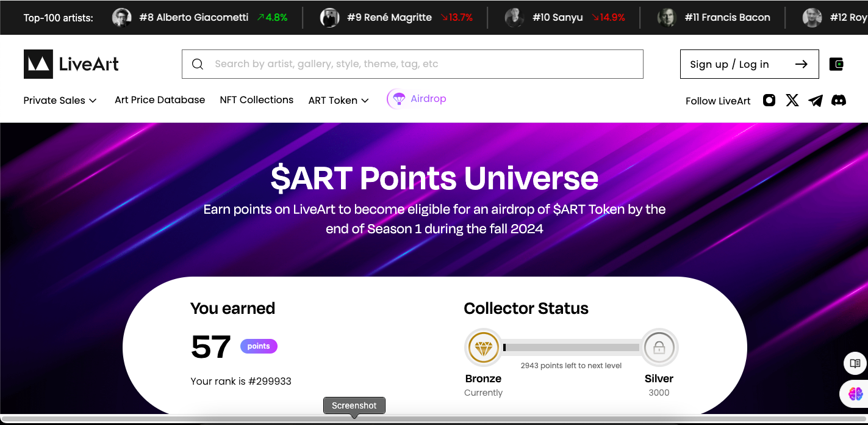Screen dimensions: 868x425
Task: Click the Bronze diamond status badge
Action: click(483, 348)
